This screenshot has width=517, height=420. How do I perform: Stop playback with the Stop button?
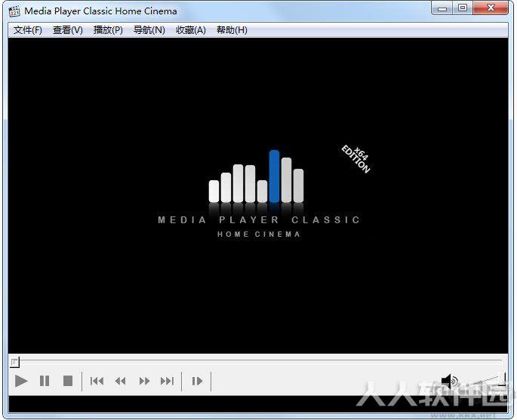[x=68, y=381]
